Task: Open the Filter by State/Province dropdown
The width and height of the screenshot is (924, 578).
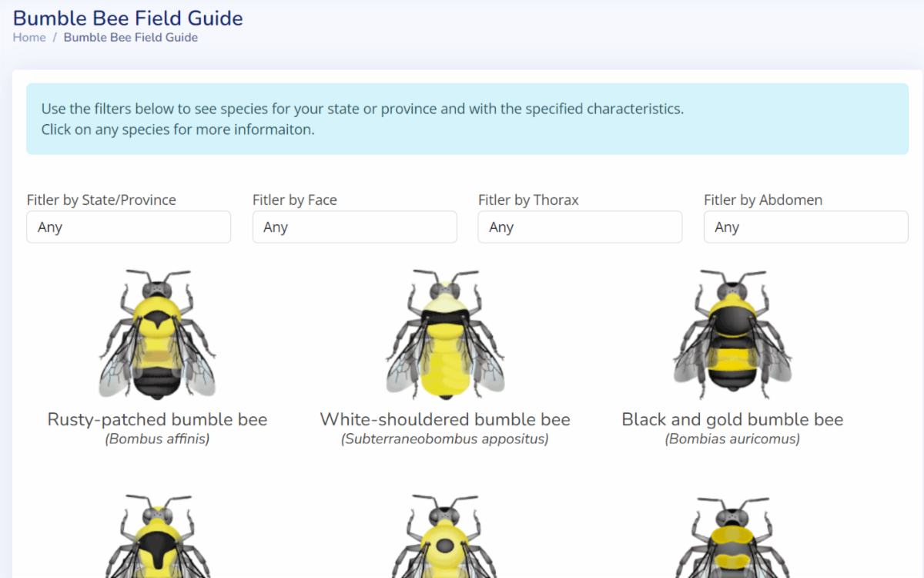Action: coord(129,227)
